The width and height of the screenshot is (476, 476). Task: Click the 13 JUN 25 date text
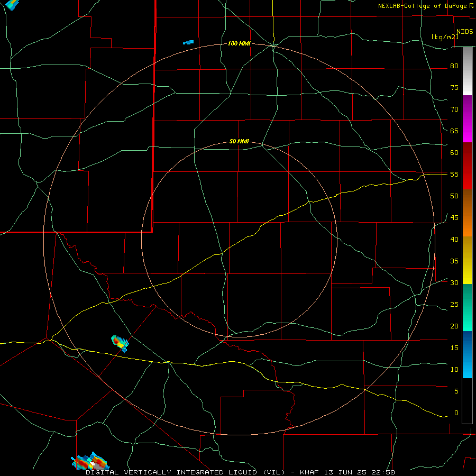(346, 472)
